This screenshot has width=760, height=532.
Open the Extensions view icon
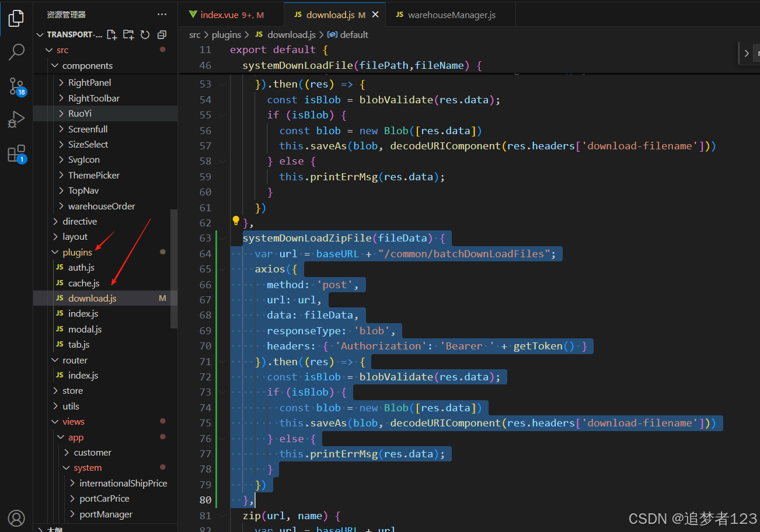17,154
